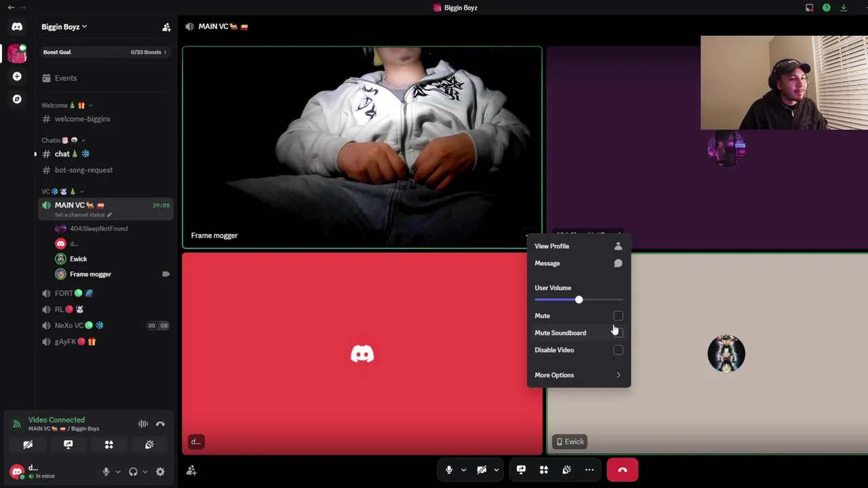Screen dimensions: 868x488
Task: Toggle the Mute checkbox in the user menu
Action: tap(618, 316)
